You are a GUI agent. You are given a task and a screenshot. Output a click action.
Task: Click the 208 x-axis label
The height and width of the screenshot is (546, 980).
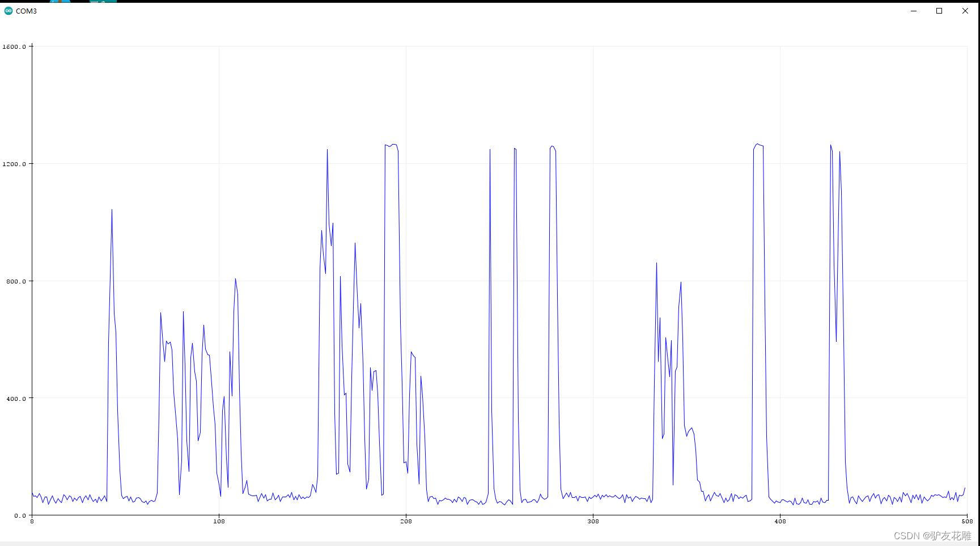coord(406,521)
